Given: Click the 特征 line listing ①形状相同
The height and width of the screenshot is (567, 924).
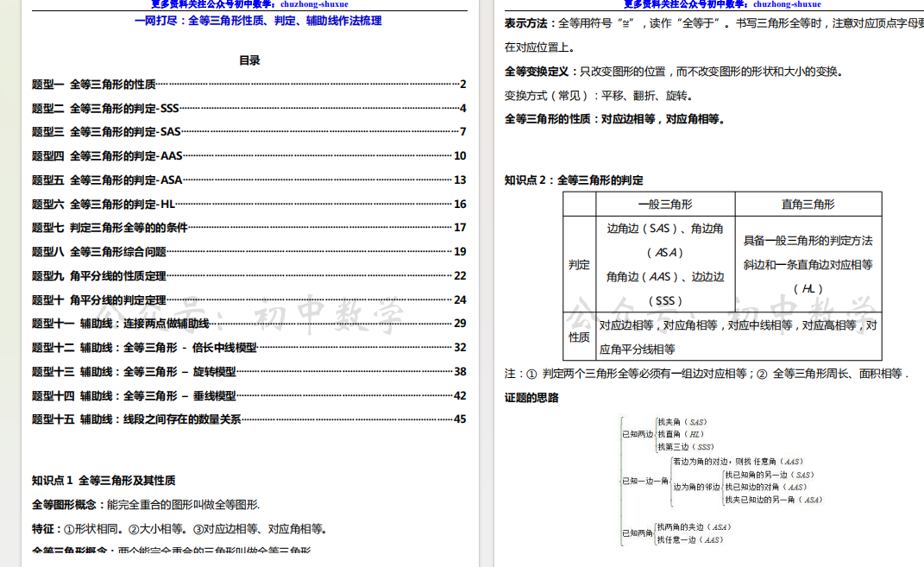Looking at the screenshot, I should pos(179,529).
